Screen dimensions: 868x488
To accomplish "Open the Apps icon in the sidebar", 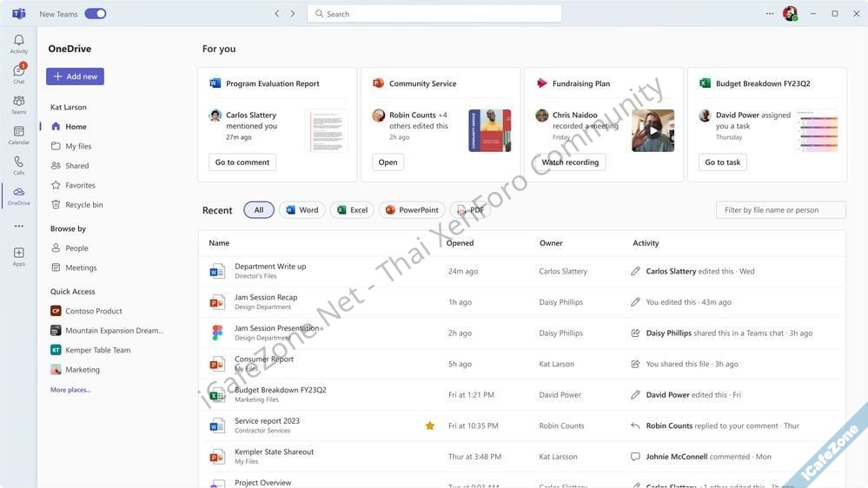I will 18,255.
